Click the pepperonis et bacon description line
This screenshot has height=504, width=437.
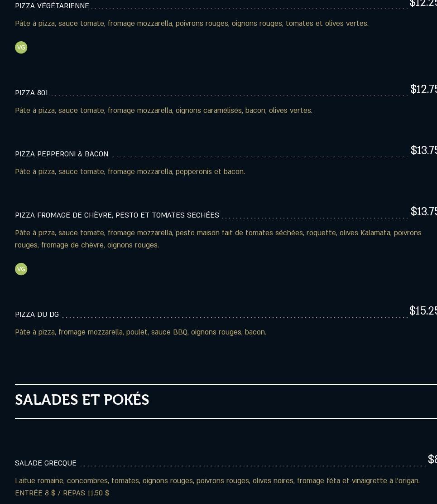point(130,172)
